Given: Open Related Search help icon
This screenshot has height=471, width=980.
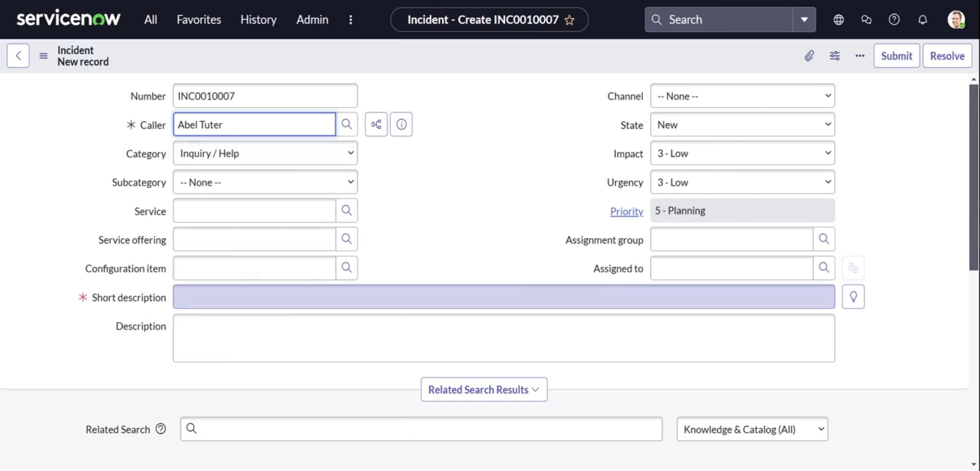Looking at the screenshot, I should [x=161, y=429].
